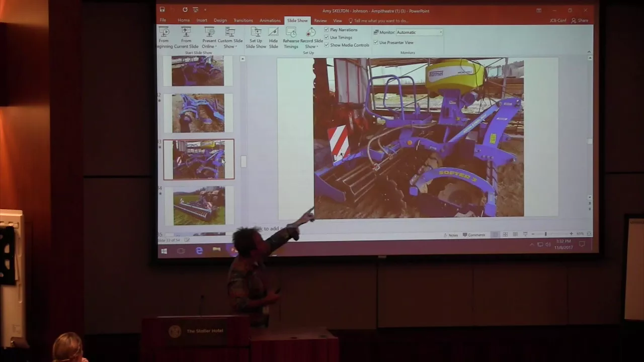Open the Action Center notifications icon

click(582, 244)
